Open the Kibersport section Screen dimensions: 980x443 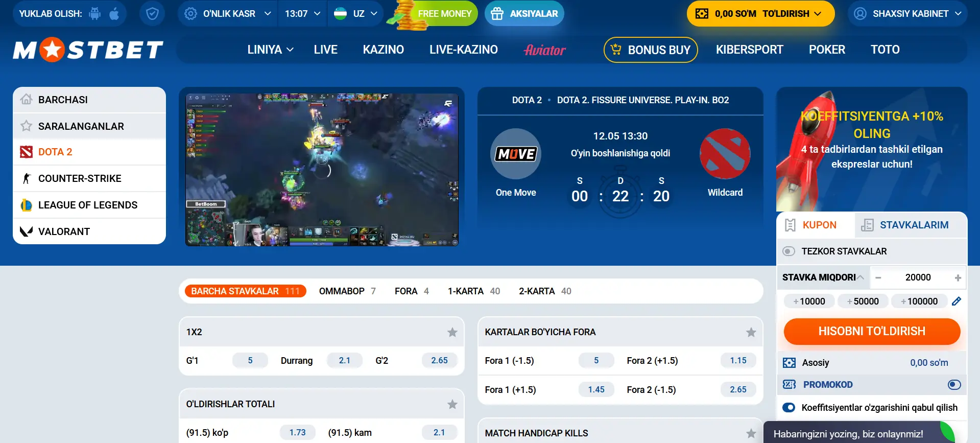coord(749,50)
